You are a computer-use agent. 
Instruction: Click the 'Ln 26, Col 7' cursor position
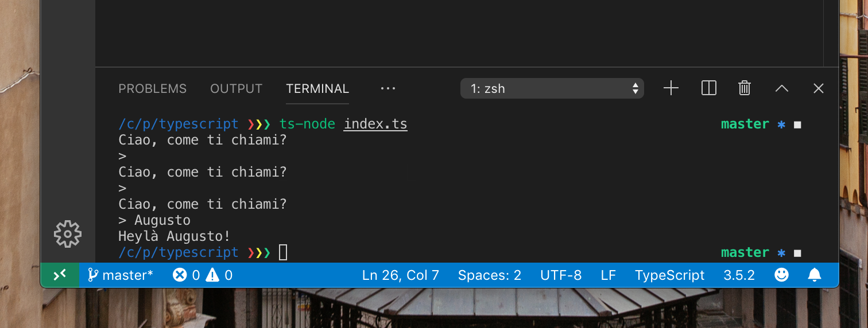coord(400,275)
